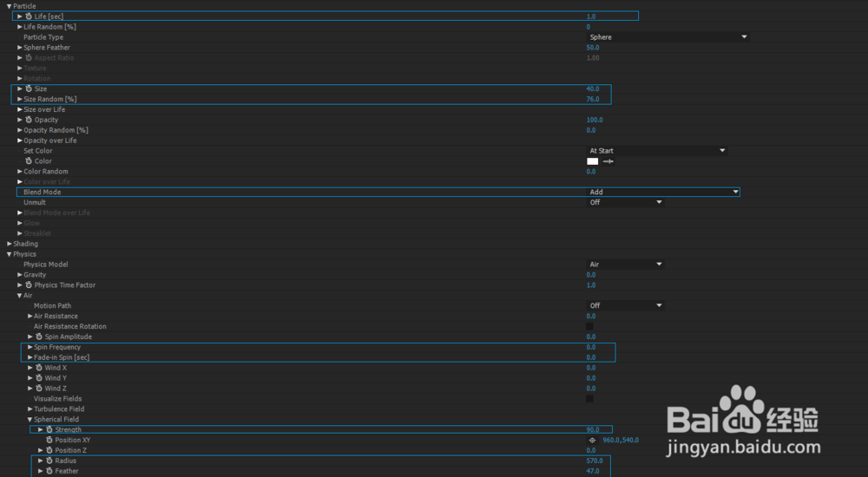Screen dimensions: 868x477
Task: Open Blend Mode dropdown showing Add
Action: coord(663,192)
